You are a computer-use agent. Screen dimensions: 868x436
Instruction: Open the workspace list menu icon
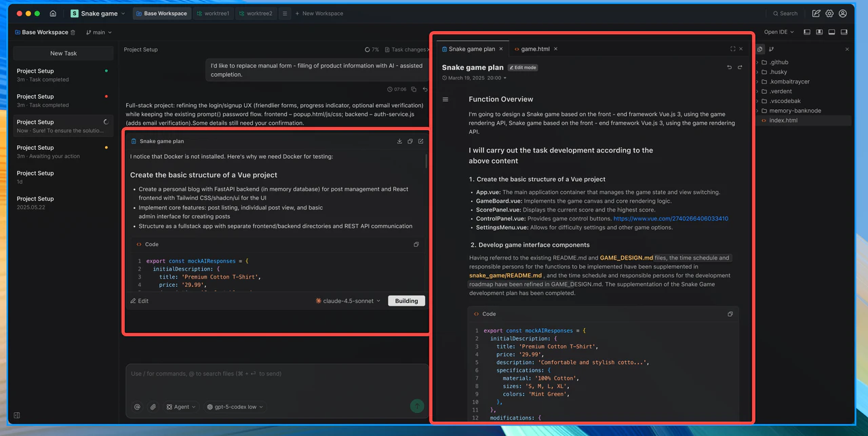[285, 14]
